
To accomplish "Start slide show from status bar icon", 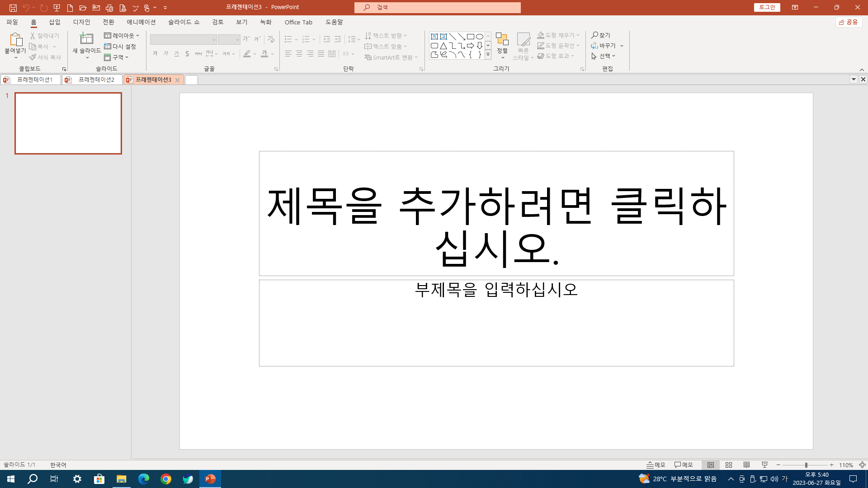I will coord(765,465).
